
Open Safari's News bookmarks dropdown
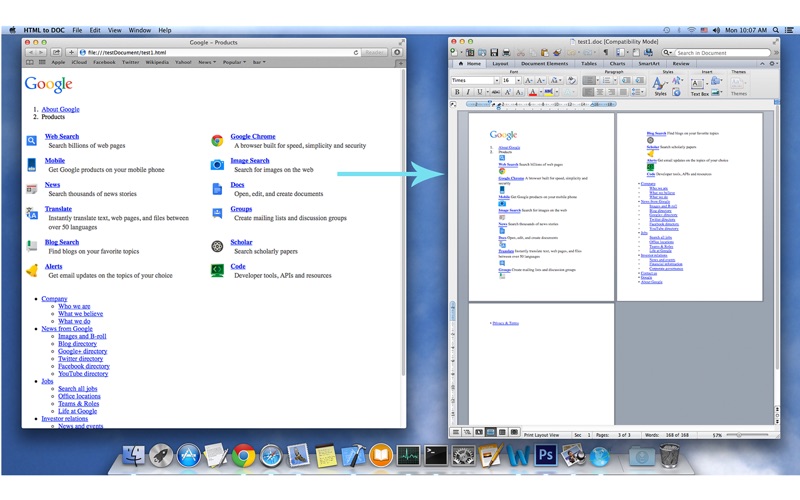[207, 62]
